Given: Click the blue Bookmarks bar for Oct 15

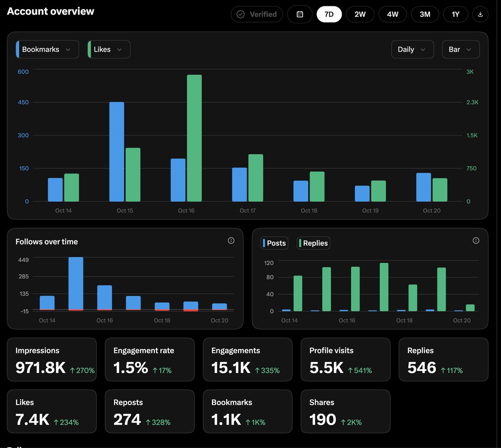Looking at the screenshot, I should pos(116,152).
